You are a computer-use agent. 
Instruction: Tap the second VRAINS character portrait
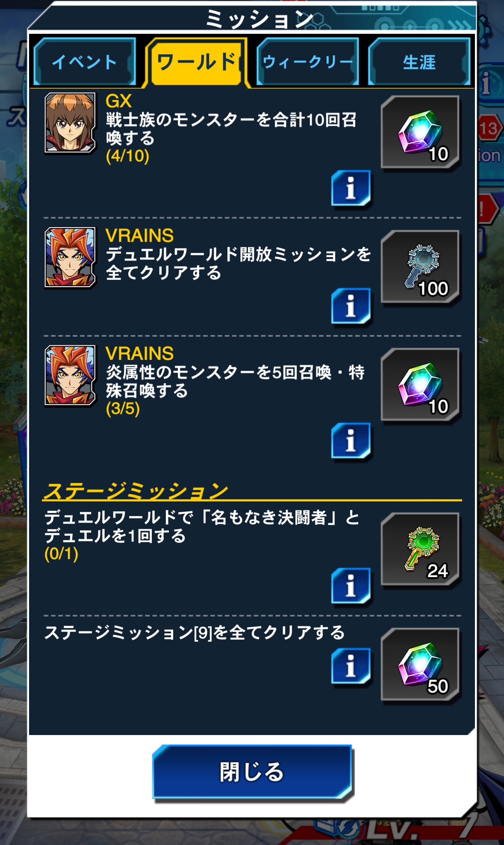70,375
